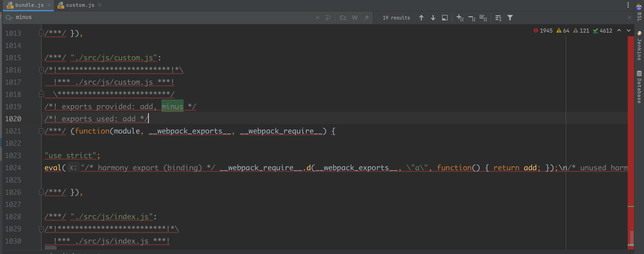Select all occurrences icon

[483, 18]
